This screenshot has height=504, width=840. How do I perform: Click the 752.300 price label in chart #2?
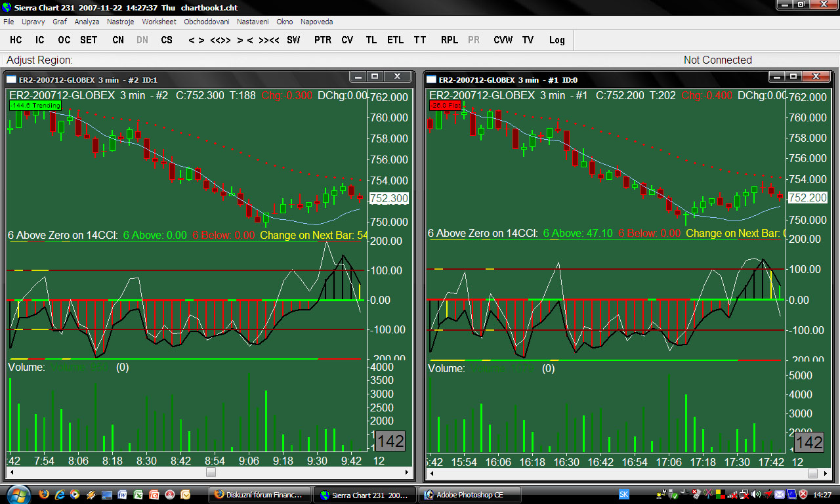click(x=389, y=198)
